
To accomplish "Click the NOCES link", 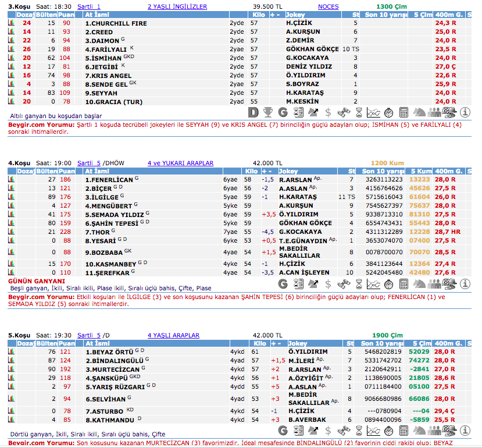I will coord(329,6).
